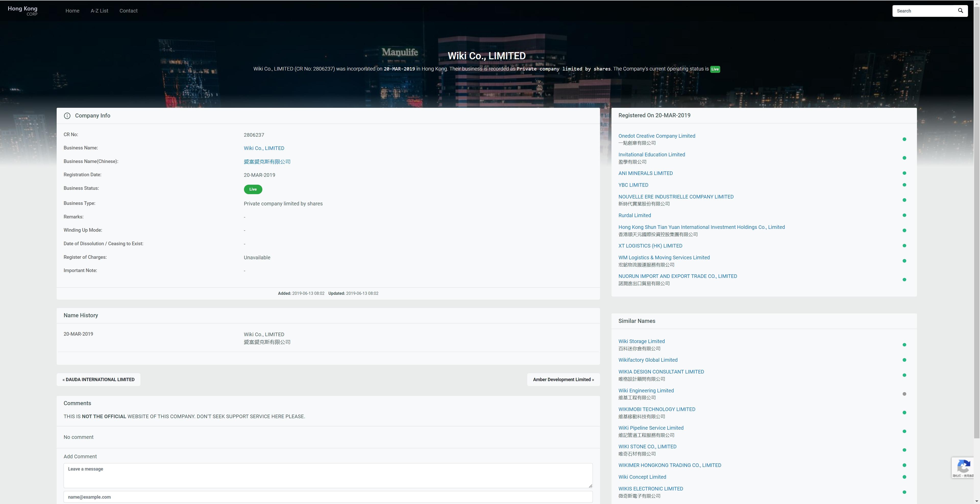Click Registration Date value 20-MAR-2019

click(x=260, y=175)
